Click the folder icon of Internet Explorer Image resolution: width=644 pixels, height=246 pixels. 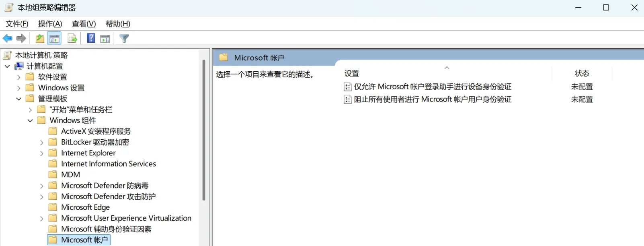(x=53, y=153)
